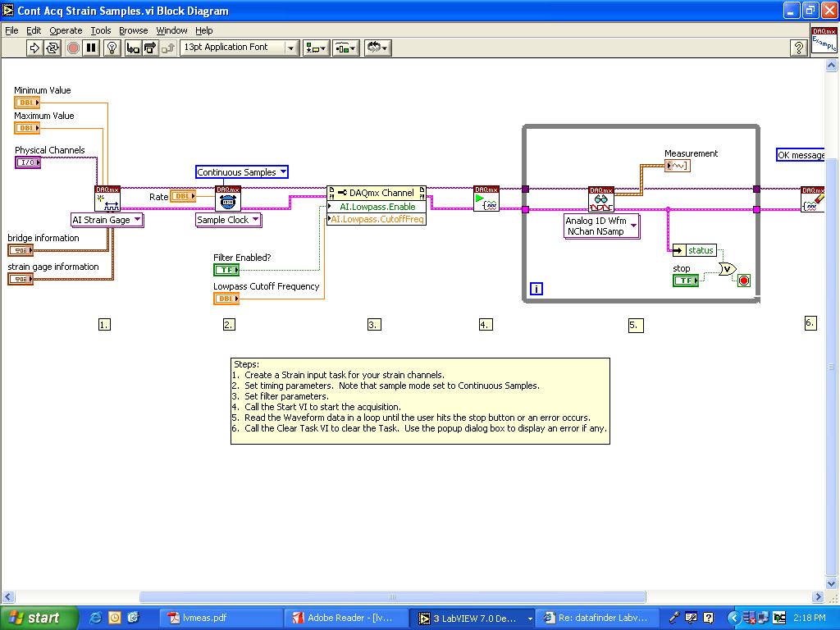This screenshot has width=840, height=630.
Task: Click the vertical scrollbar down arrow
Action: 832,584
